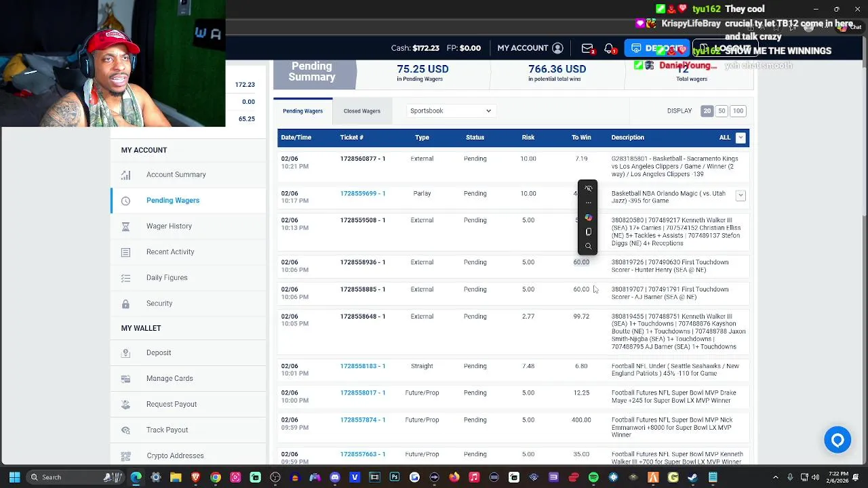Switch to the Pending Wagers tab
This screenshot has width=868, height=488.
click(302, 111)
